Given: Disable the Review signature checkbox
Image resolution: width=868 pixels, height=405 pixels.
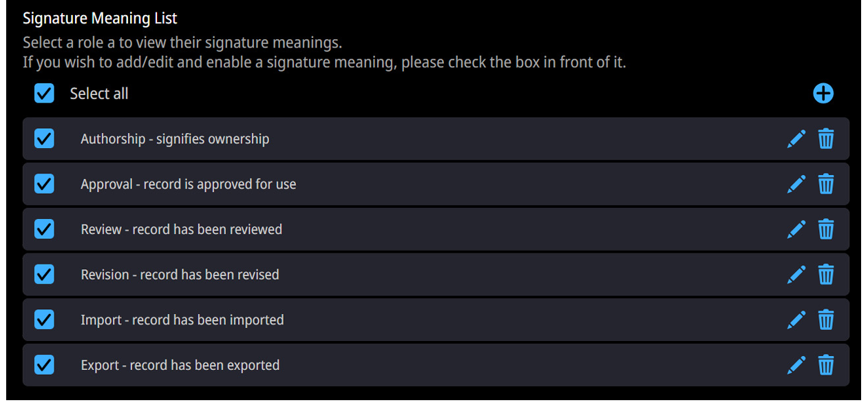Looking at the screenshot, I should pos(44,229).
